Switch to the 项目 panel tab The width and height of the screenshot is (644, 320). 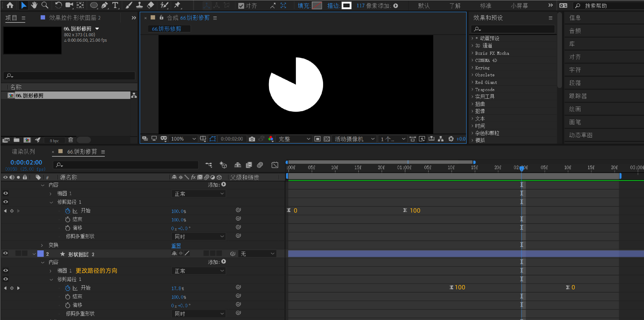tap(12, 18)
